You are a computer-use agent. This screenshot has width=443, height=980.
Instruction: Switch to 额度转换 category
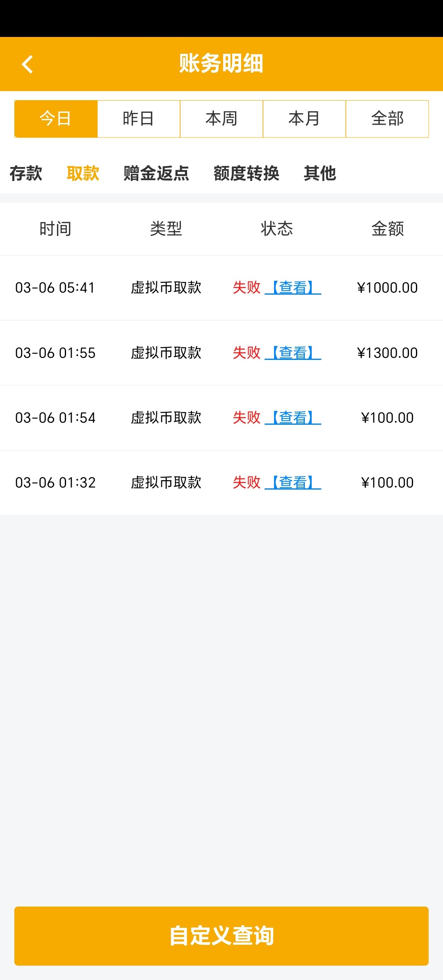[x=247, y=173]
